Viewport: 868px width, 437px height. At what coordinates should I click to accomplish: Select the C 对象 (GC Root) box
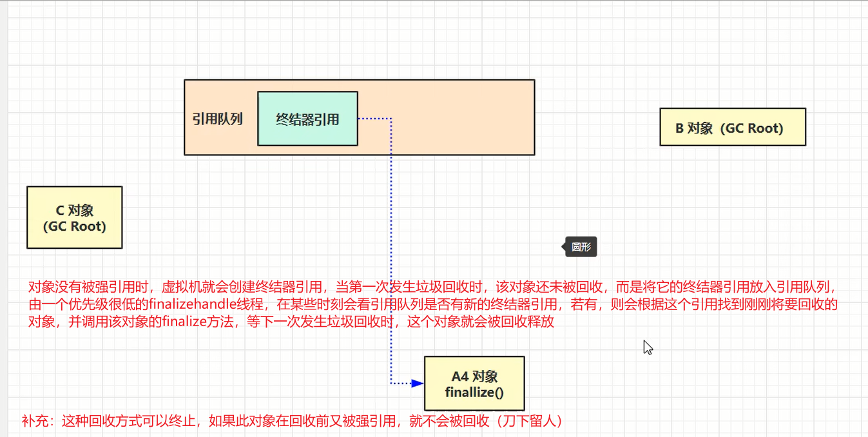click(x=74, y=217)
